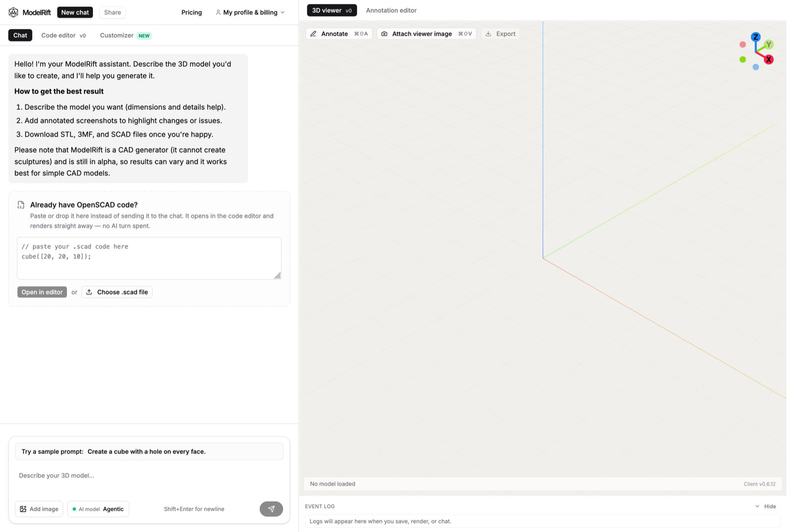The height and width of the screenshot is (532, 787).
Task: Click the Client v0.6.12 version text
Action: (759, 484)
